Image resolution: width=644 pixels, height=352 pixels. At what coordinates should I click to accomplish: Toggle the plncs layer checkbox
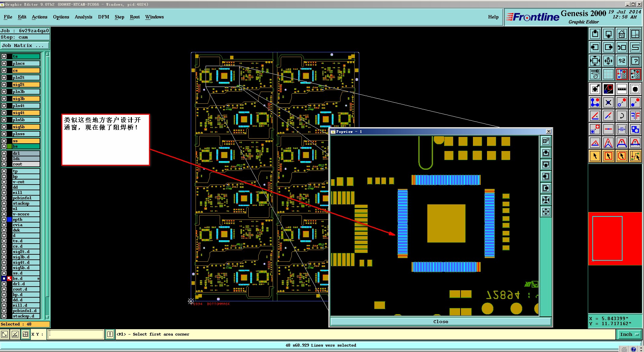coord(4,63)
